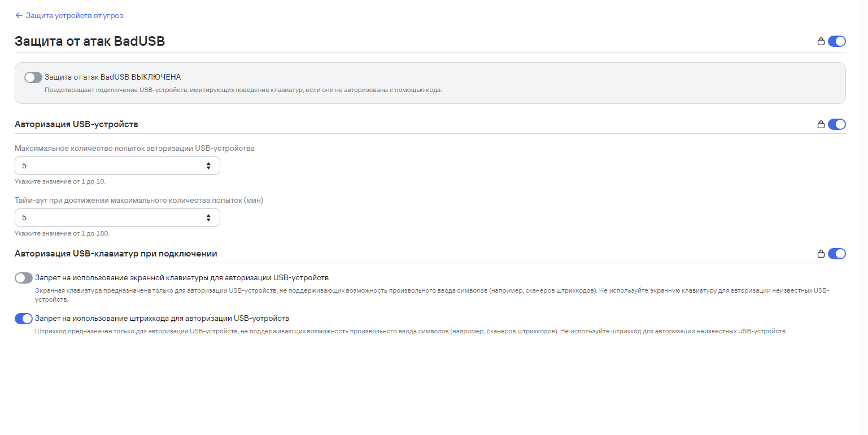Disable the barcode authorization prohibition switch

[24, 319]
